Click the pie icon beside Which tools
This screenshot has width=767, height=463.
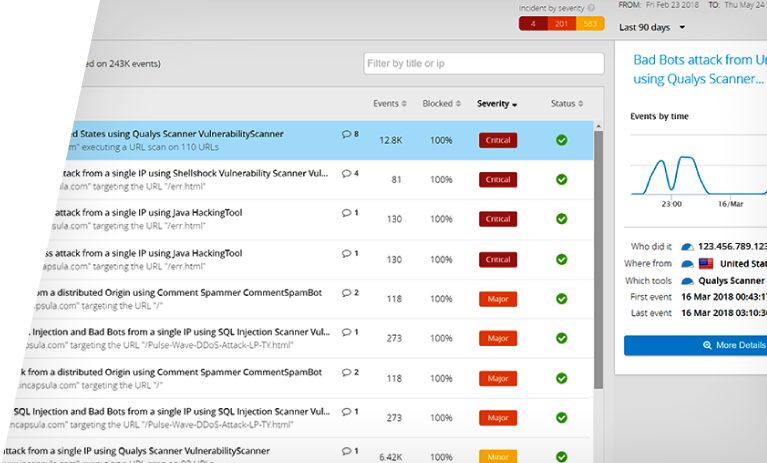pos(687,281)
